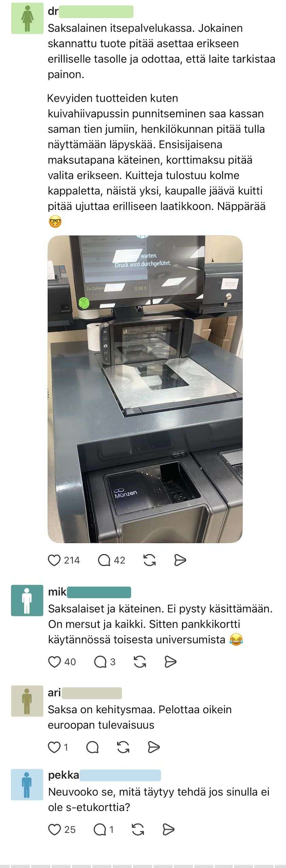Share the main post via send icon
This screenshot has width=286, height=868.
180,560
